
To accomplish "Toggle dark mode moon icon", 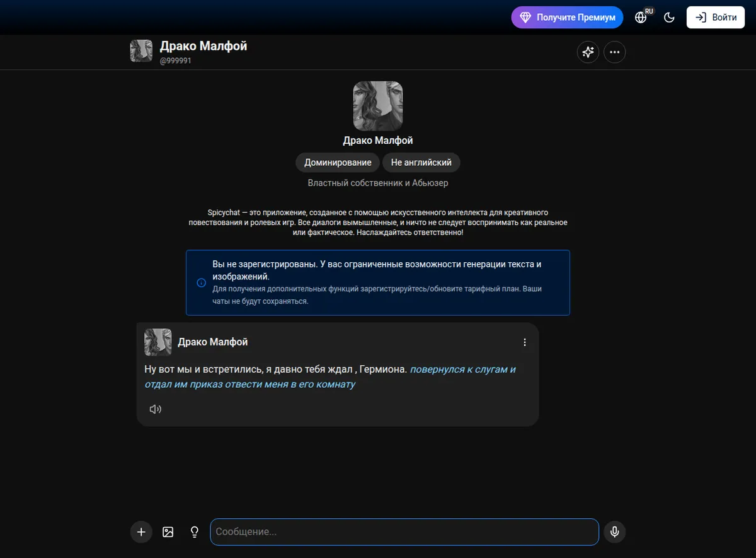I will (670, 18).
